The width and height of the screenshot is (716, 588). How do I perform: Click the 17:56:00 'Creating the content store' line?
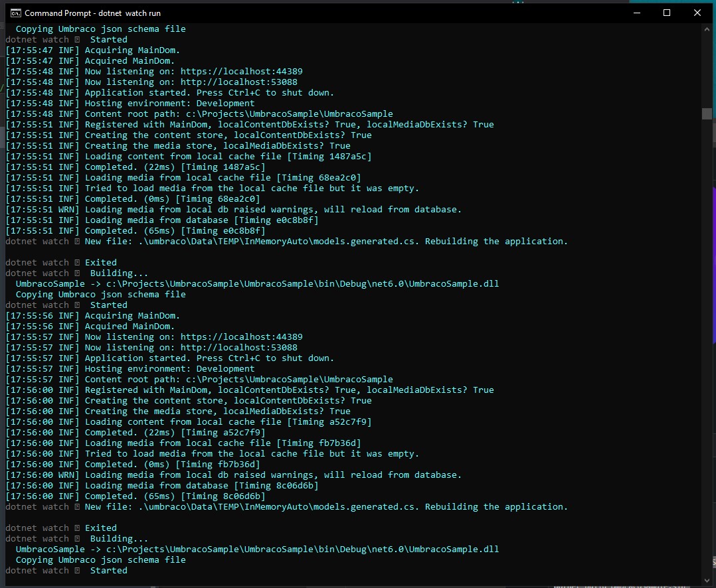tap(189, 400)
